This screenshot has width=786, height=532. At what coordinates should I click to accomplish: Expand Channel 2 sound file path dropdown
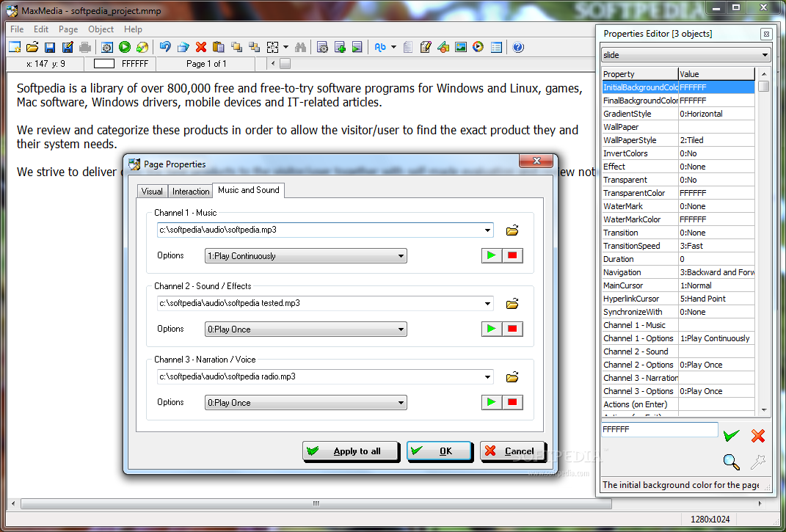[x=487, y=303]
